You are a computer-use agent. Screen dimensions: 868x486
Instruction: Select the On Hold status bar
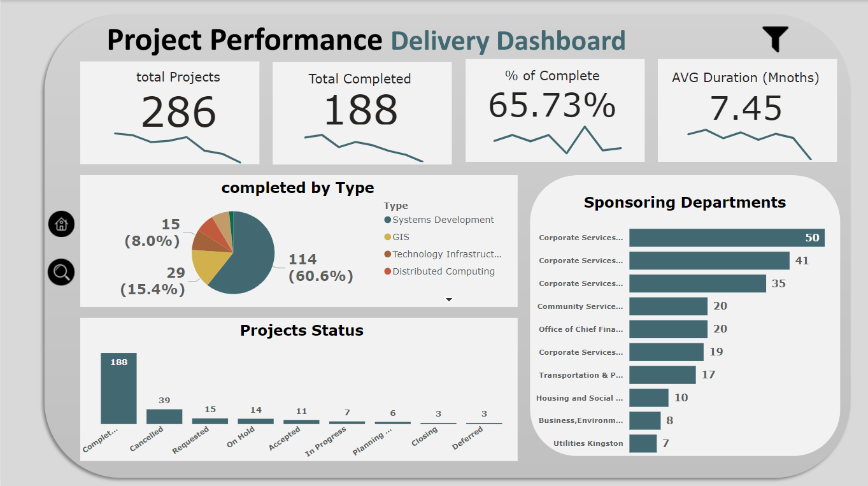[x=255, y=421]
